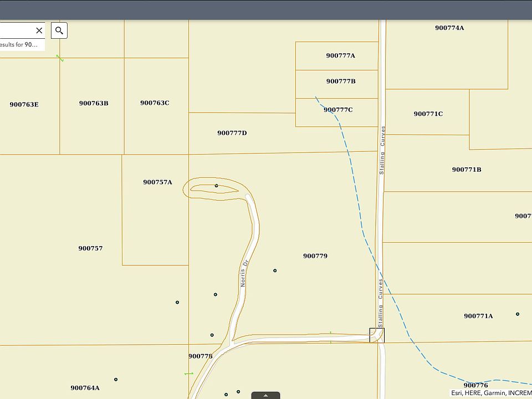Select the parcel labeled 900777B

pos(340,81)
